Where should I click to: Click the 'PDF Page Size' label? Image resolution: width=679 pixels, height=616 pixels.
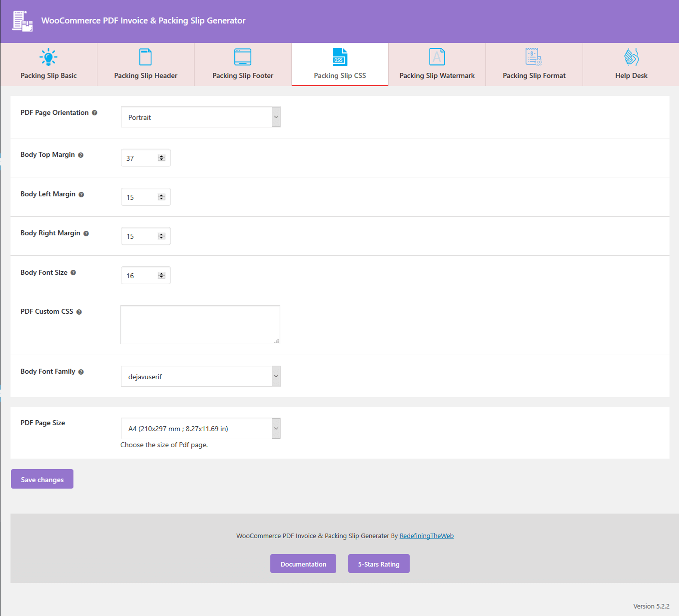pos(43,423)
